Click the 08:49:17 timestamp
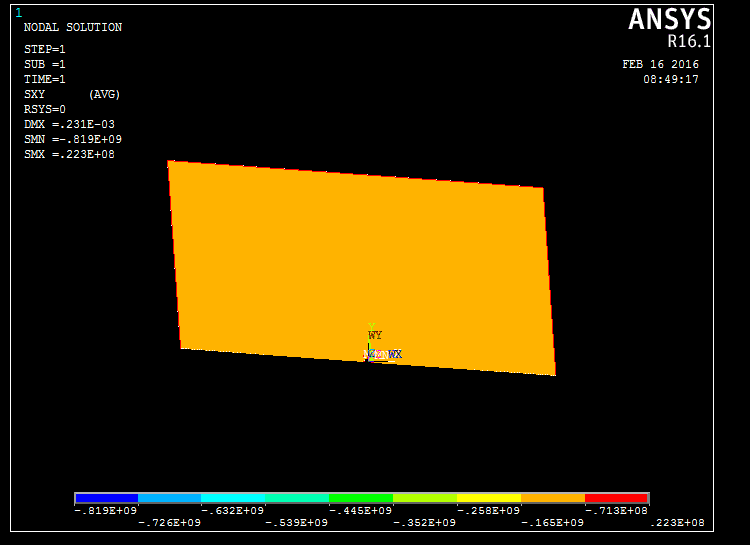The height and width of the screenshot is (545, 750). [x=671, y=79]
